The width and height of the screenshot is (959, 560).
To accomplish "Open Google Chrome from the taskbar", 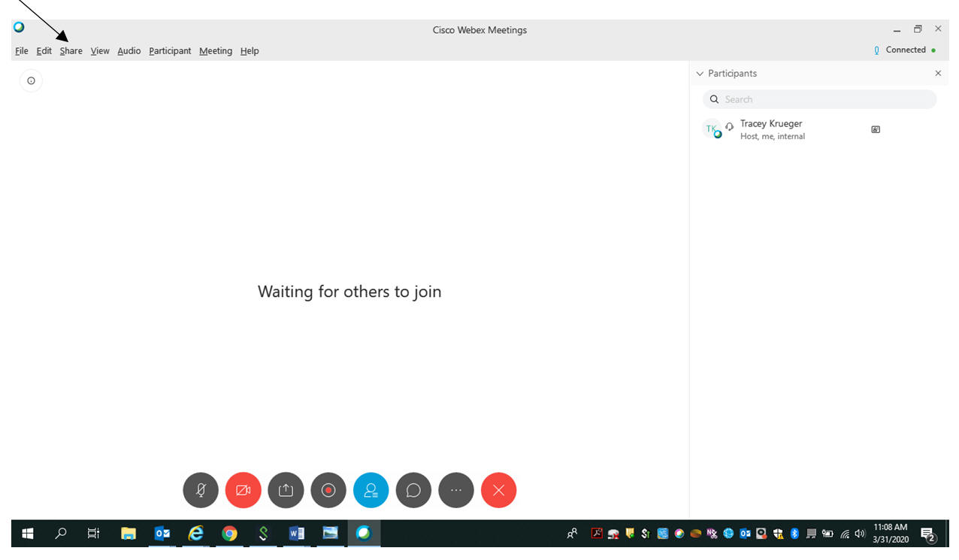I will (x=229, y=534).
